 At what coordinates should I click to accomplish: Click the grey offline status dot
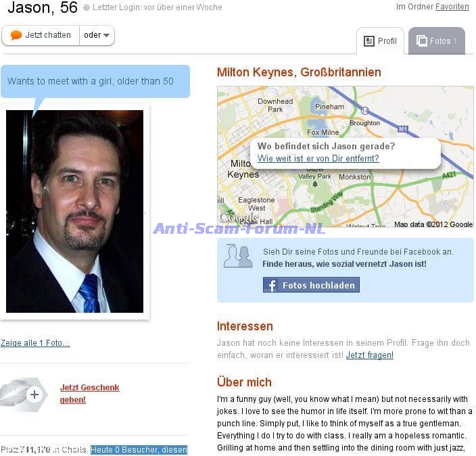[x=87, y=7]
